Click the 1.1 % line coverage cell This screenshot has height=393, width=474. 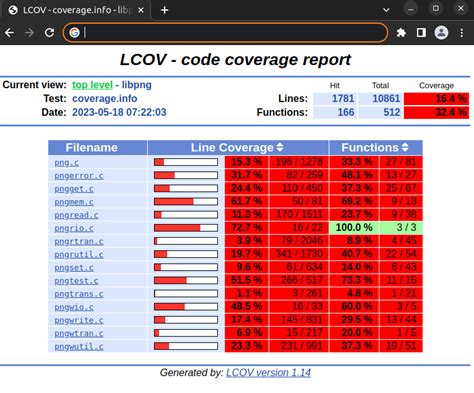(247, 293)
